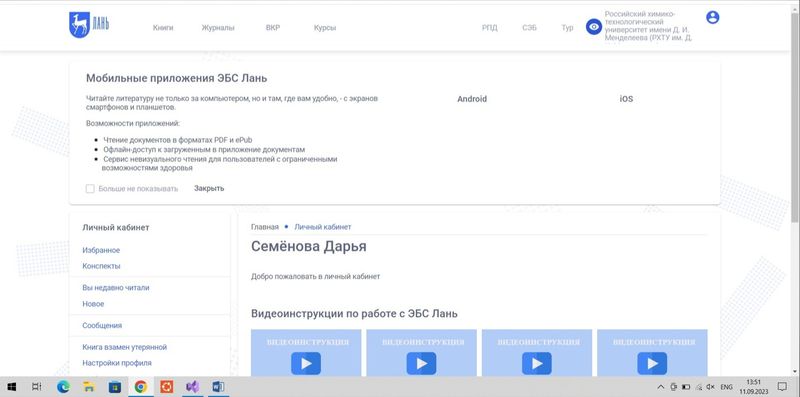This screenshot has height=397, width=800.
Task: Open Настройки профиля
Action: click(117, 363)
